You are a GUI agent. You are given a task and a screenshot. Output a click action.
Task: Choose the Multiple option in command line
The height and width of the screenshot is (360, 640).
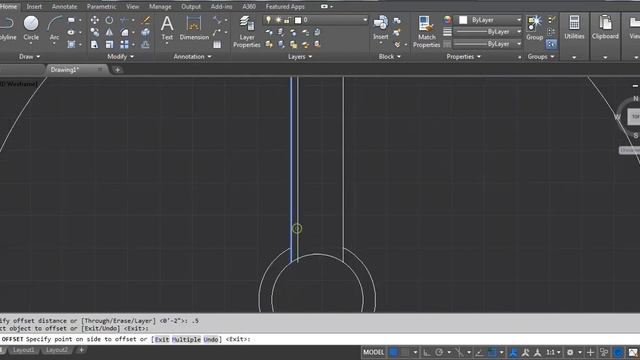pos(186,339)
